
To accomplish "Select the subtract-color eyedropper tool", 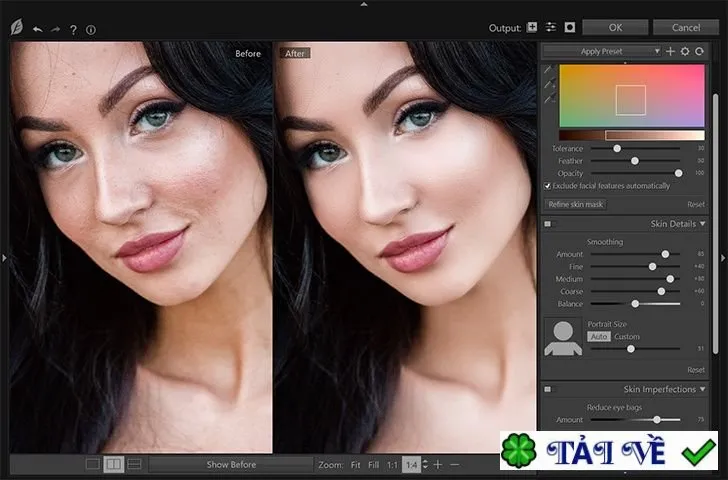I will tap(550, 98).
